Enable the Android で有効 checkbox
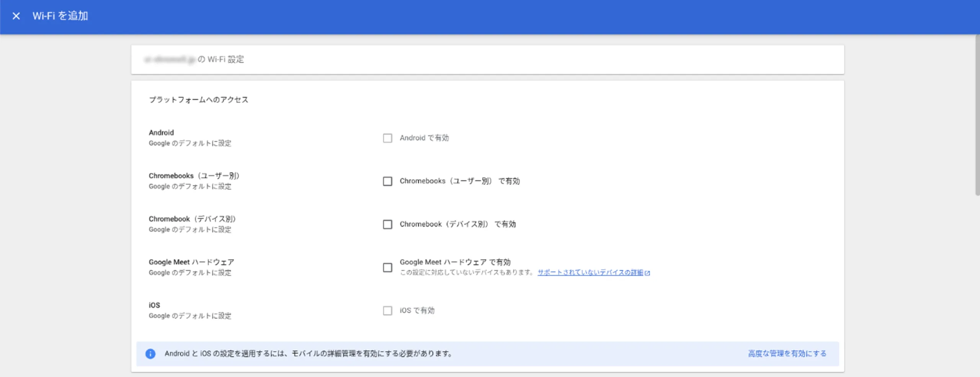Screen dimensions: 980x377 point(387,138)
